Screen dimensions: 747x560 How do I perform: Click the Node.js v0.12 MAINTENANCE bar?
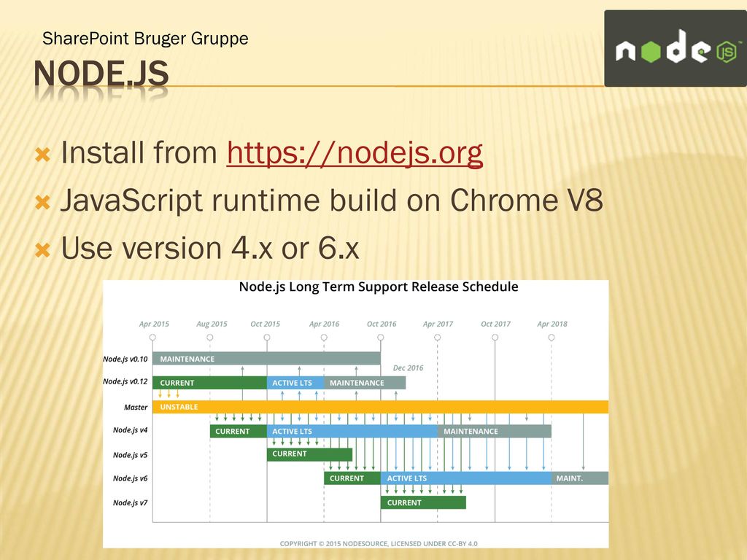point(365,383)
